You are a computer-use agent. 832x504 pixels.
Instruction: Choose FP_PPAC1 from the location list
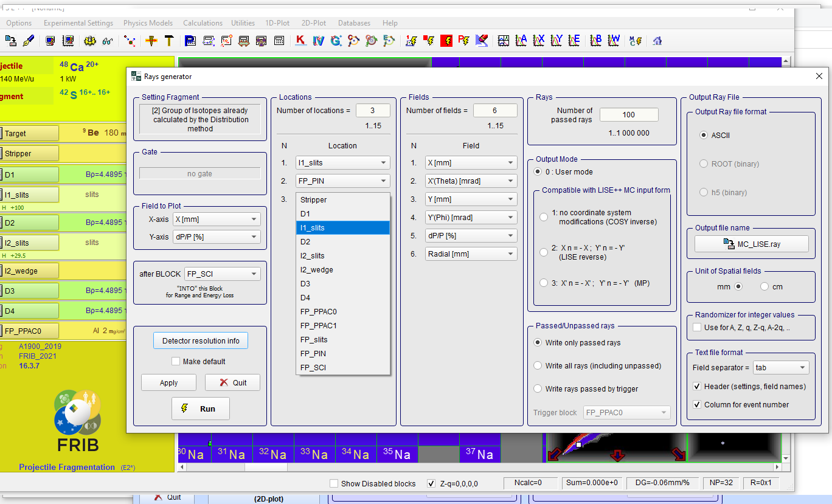click(318, 325)
